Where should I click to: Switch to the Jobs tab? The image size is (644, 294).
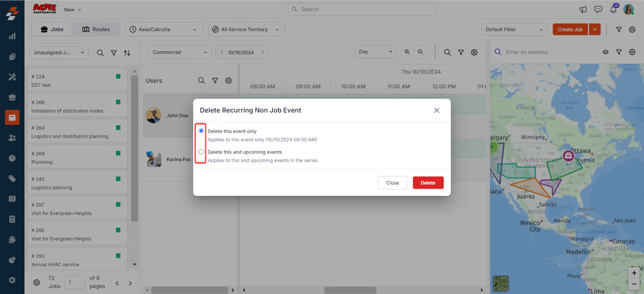pos(52,29)
